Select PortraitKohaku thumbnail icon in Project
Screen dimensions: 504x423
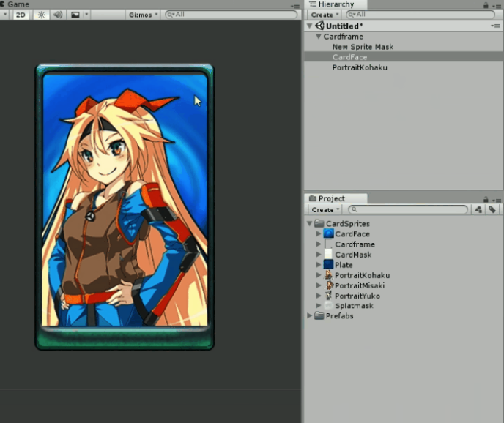click(328, 274)
